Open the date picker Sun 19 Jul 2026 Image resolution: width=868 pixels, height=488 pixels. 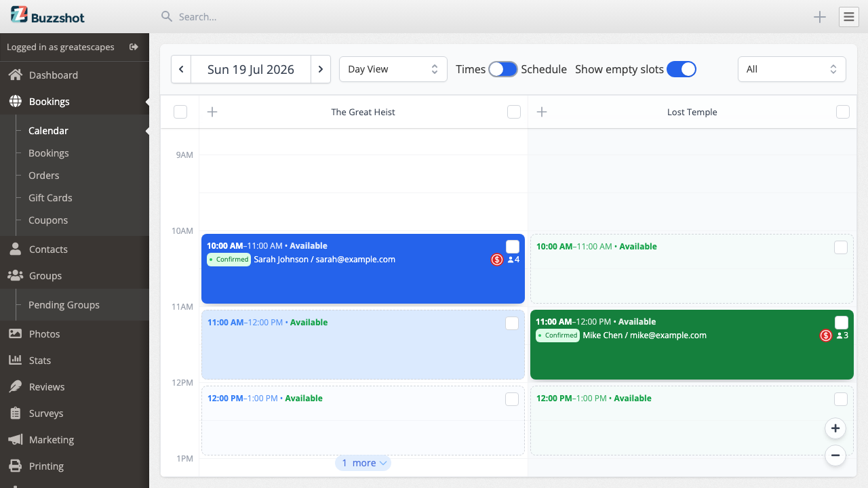click(x=251, y=69)
